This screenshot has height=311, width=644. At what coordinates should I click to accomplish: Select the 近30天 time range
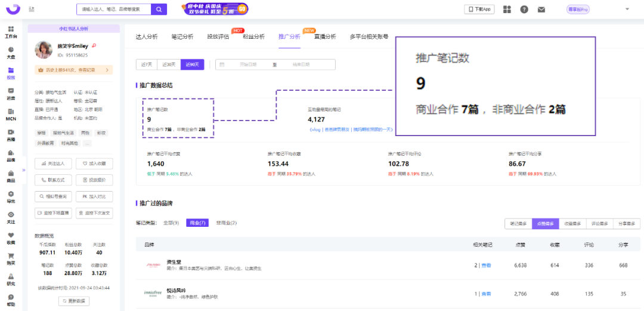tap(169, 64)
